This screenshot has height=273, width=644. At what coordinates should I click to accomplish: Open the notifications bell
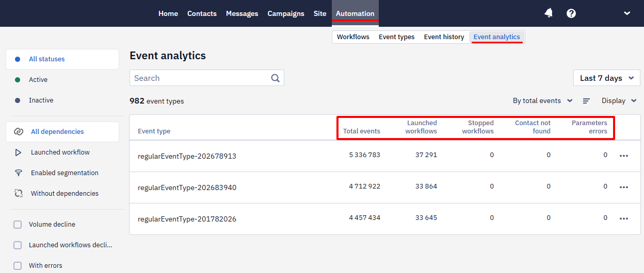click(549, 13)
